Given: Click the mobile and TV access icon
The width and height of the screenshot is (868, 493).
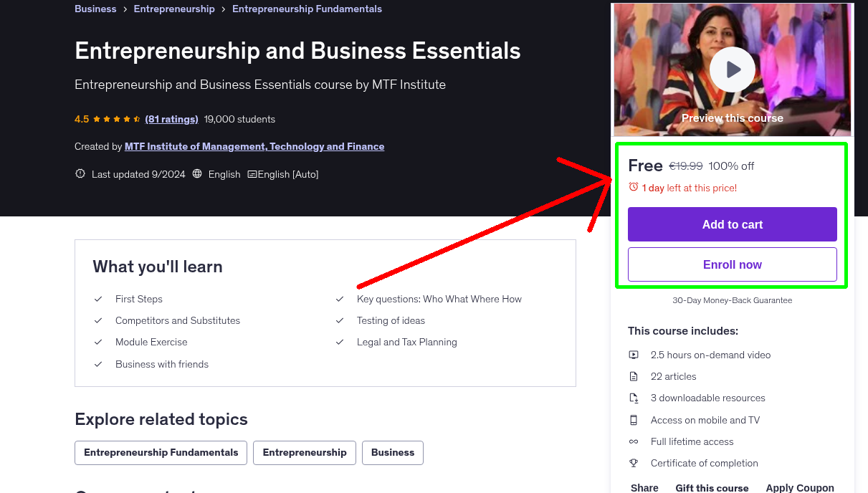Looking at the screenshot, I should [634, 420].
